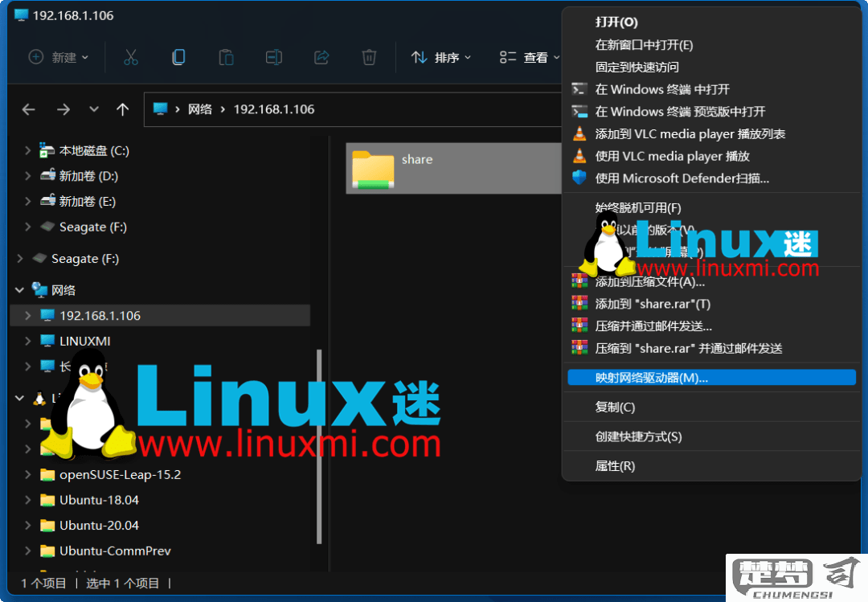The height and width of the screenshot is (602, 868).
Task: Select 192.168.1.106 label in navigation tree
Action: 100,316
